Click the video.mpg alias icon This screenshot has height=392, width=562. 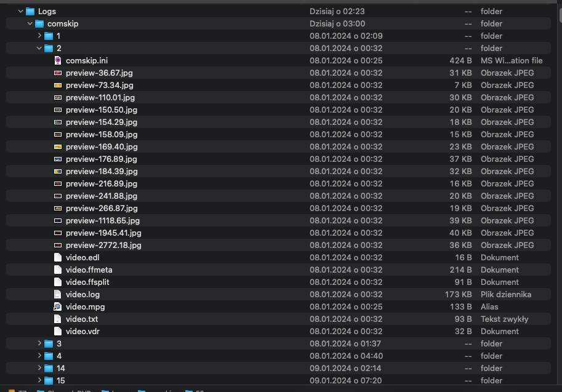(x=58, y=306)
